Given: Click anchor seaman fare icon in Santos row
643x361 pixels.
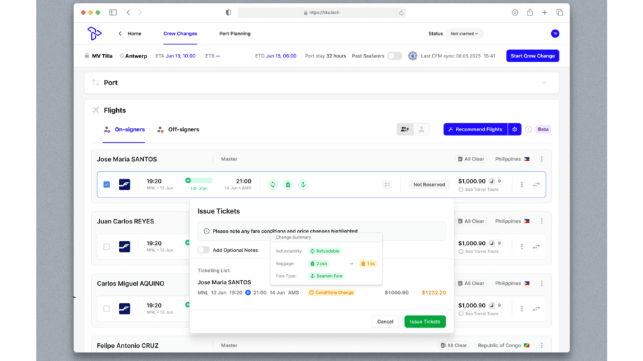Looking at the screenshot, I should click(x=303, y=185).
